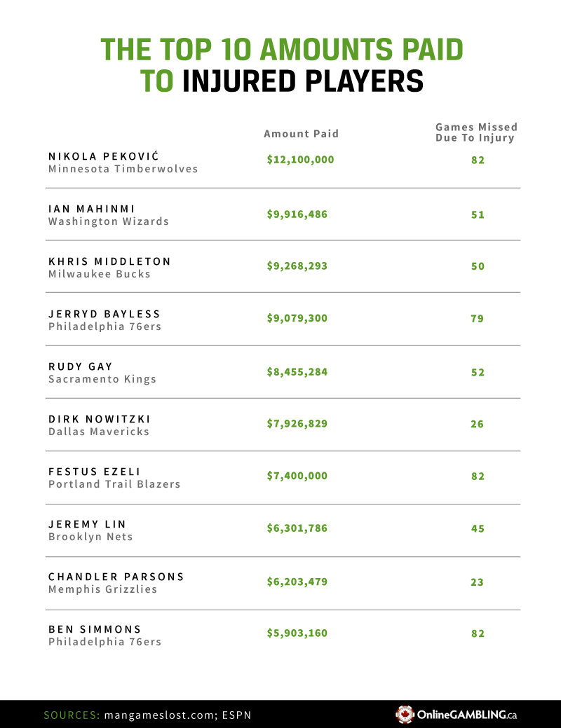Screen dimensions: 561x728
Task: Select the Amount Paid column header
Action: pos(301,134)
